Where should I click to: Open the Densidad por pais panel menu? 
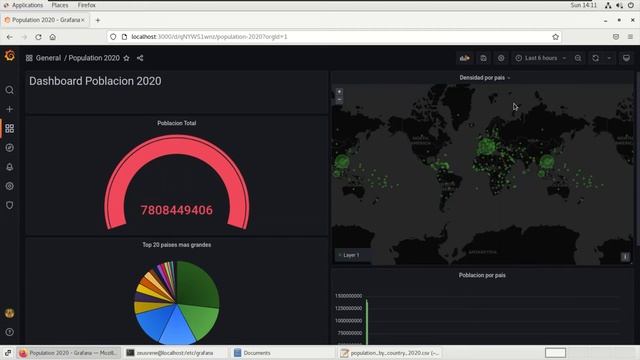click(x=484, y=78)
